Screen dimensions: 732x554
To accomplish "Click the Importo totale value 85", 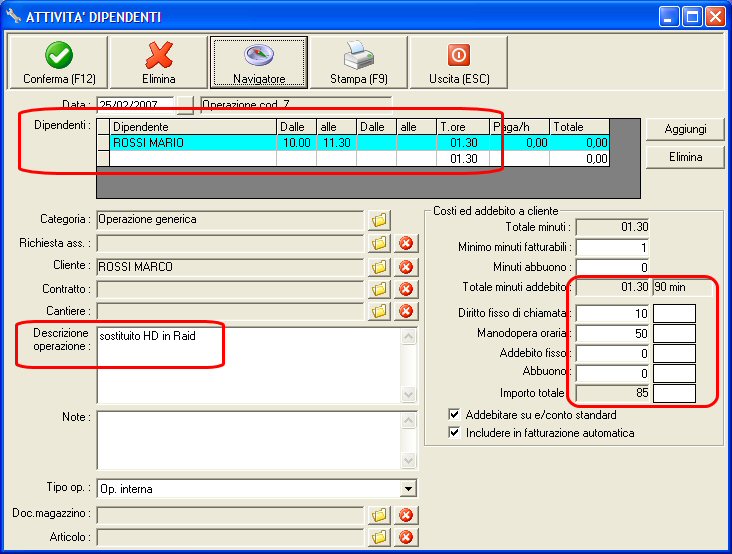I will 612,393.
